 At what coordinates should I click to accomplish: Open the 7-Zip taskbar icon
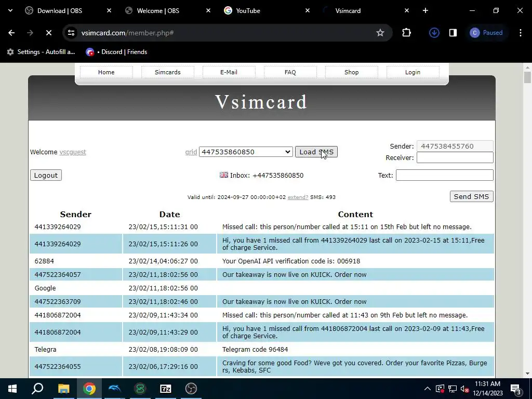point(166,389)
